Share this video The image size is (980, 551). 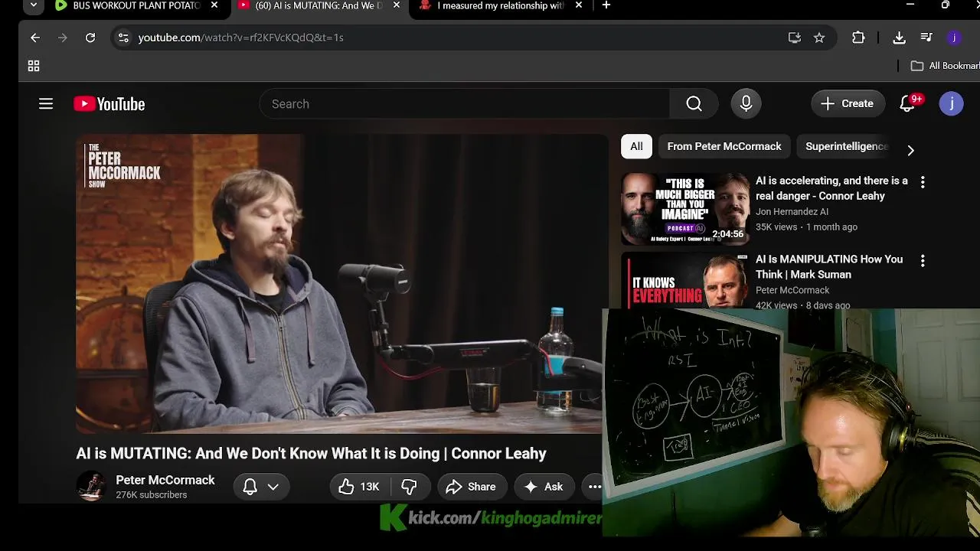pos(471,487)
